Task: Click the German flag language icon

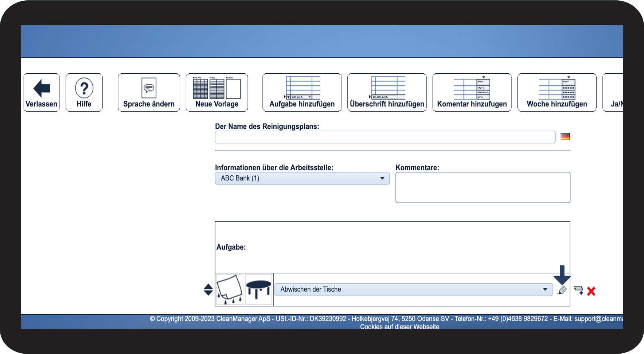Action: tap(565, 137)
